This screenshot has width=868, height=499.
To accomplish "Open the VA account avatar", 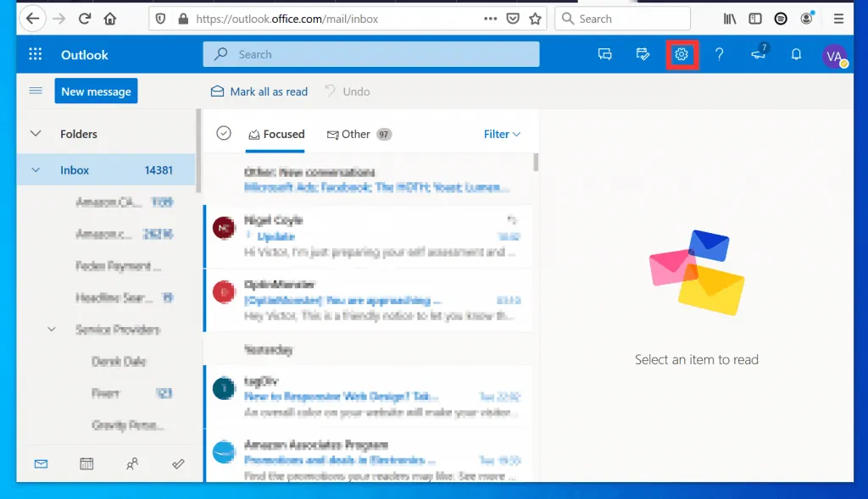I will [834, 53].
